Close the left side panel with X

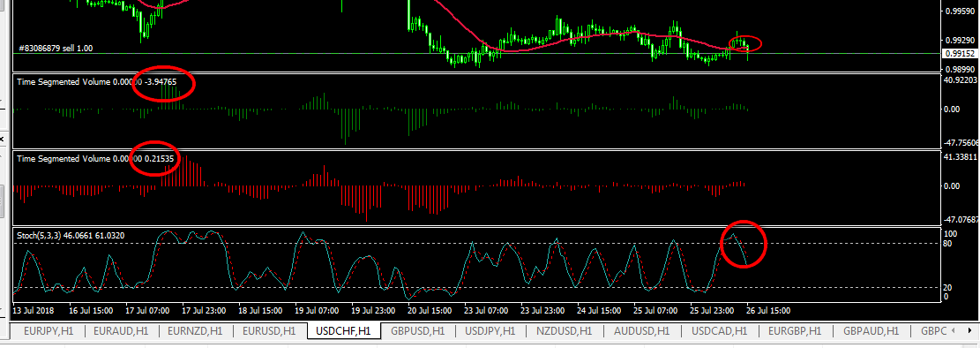(2, 138)
